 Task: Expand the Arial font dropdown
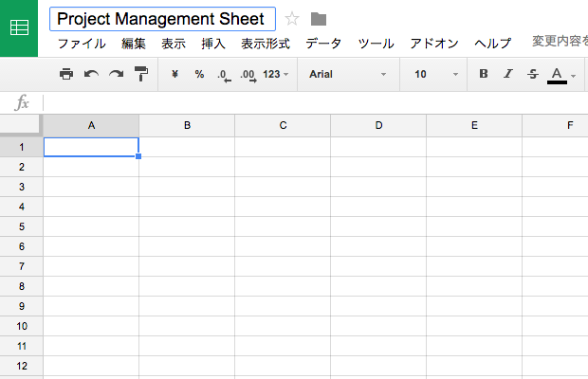348,74
